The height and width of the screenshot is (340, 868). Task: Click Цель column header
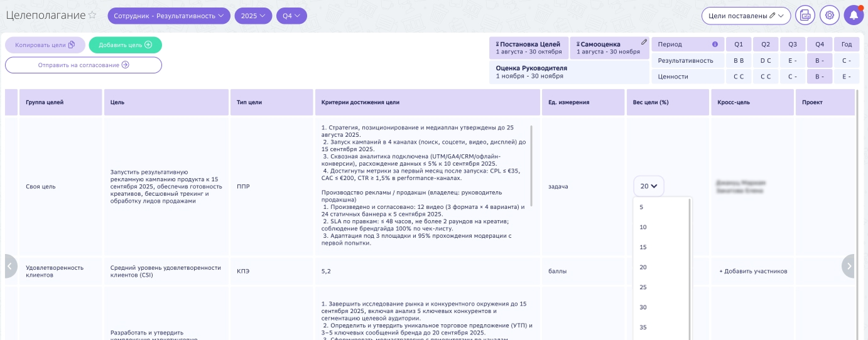[166, 102]
